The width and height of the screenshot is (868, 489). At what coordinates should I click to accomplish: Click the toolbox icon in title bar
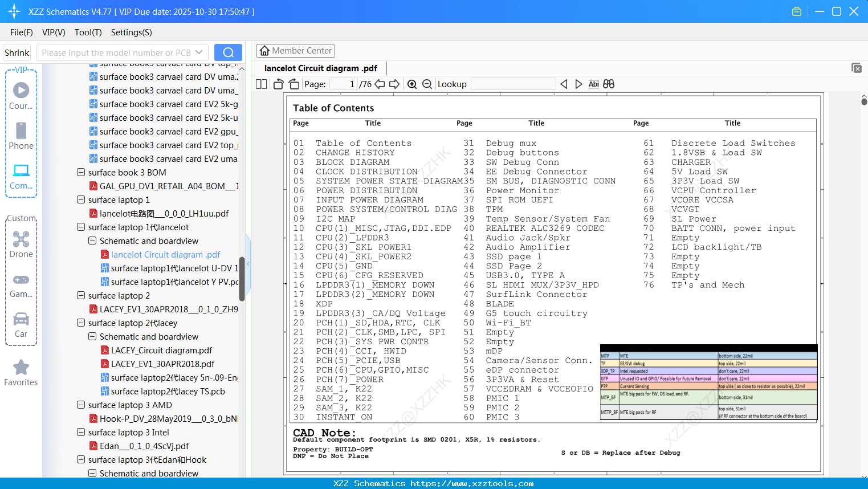click(x=797, y=11)
